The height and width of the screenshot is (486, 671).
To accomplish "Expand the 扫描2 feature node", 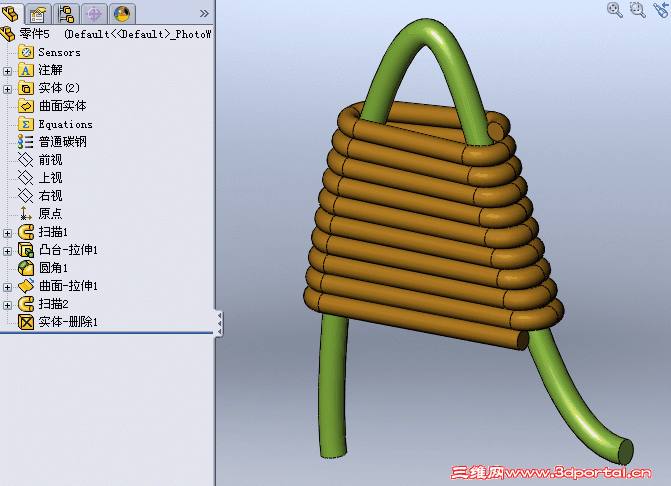I will [x=7, y=305].
